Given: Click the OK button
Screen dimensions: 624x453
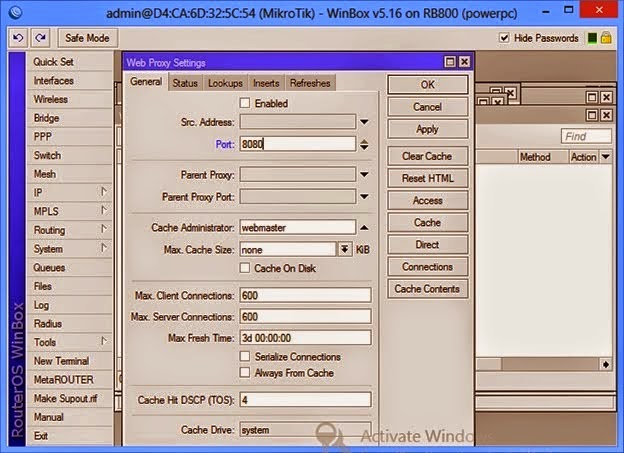Looking at the screenshot, I should (428, 84).
